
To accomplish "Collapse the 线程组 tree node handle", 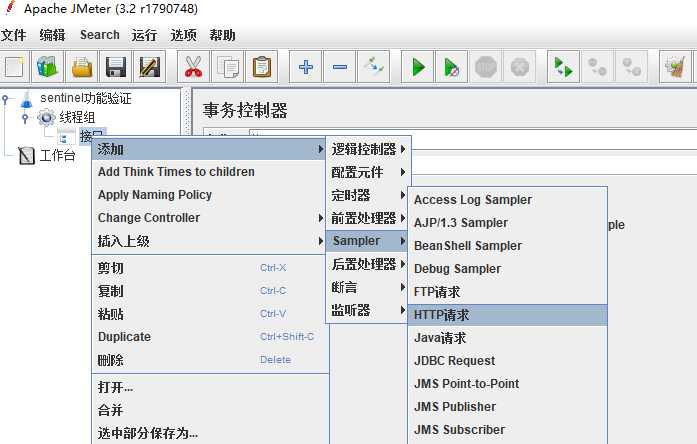I will [25, 118].
